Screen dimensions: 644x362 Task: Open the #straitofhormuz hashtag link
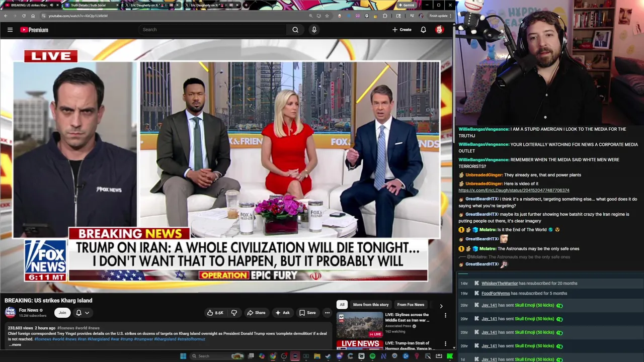(x=191, y=339)
